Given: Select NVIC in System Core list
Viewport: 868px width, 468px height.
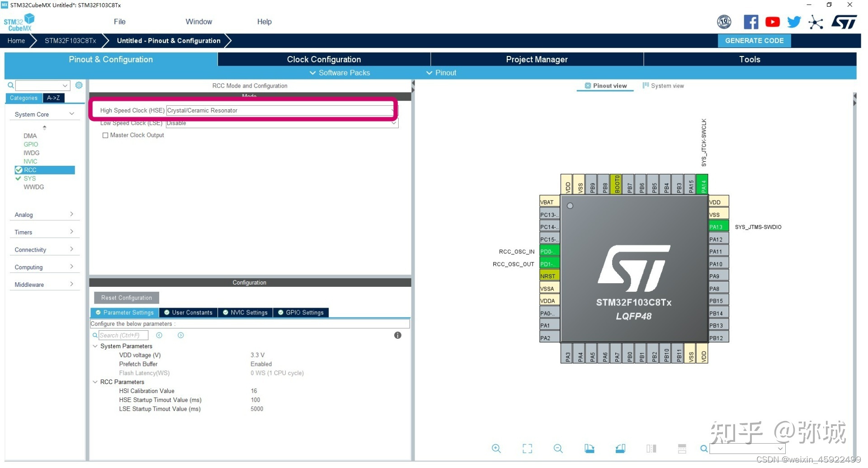Looking at the screenshot, I should 30,162.
